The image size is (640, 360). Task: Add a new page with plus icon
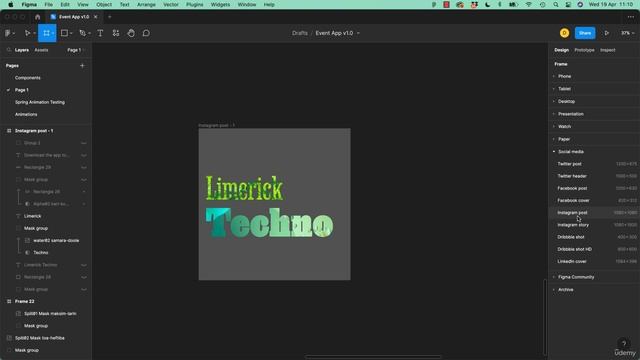coord(82,65)
